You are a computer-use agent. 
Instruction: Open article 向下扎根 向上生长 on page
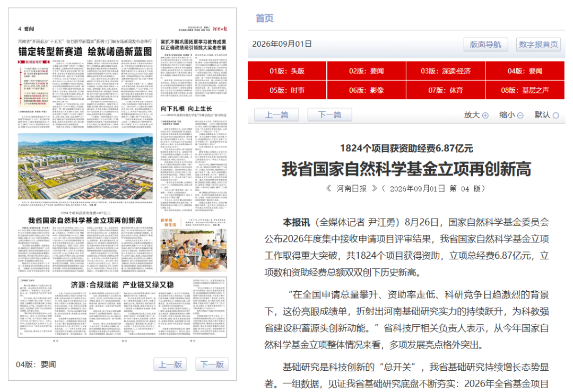(186, 109)
